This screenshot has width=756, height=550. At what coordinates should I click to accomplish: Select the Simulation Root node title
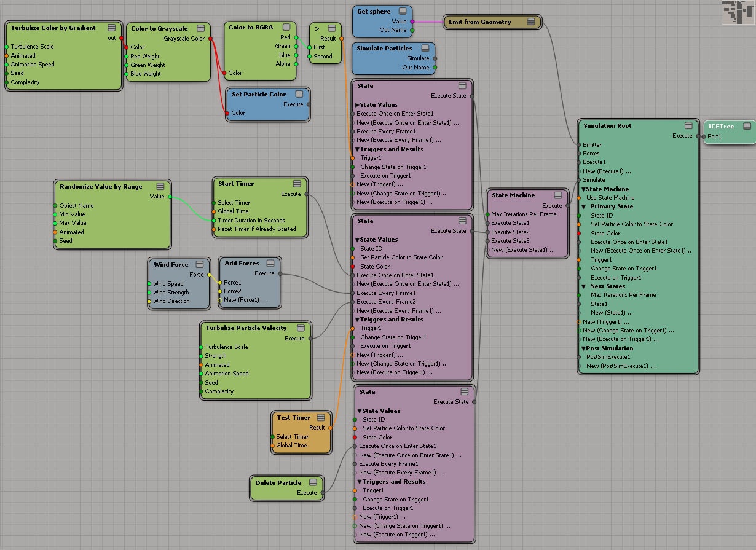[607, 125]
